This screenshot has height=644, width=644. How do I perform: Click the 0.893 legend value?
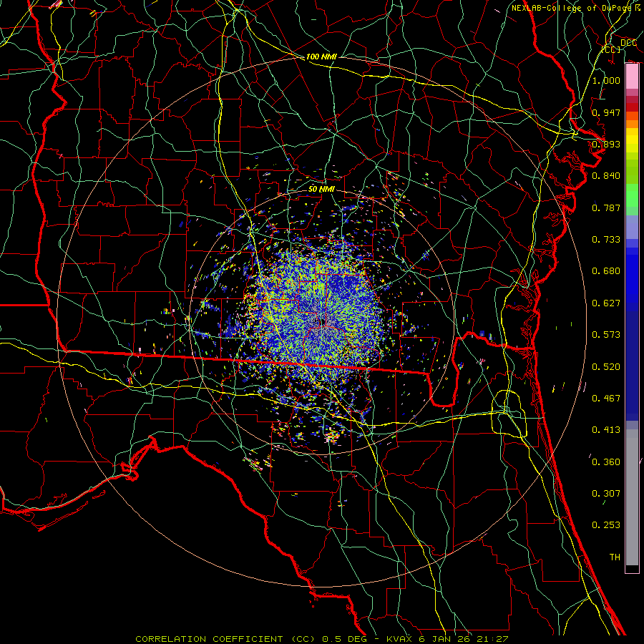coord(606,144)
